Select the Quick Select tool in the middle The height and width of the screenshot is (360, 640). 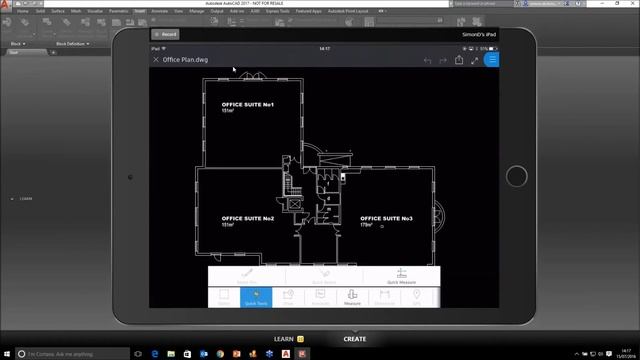pyautogui.click(x=324, y=276)
